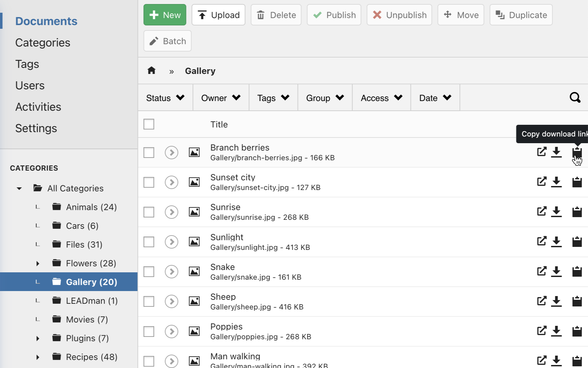588x368 pixels.
Task: Expand the Flowers category tree
Action: pyautogui.click(x=38, y=264)
